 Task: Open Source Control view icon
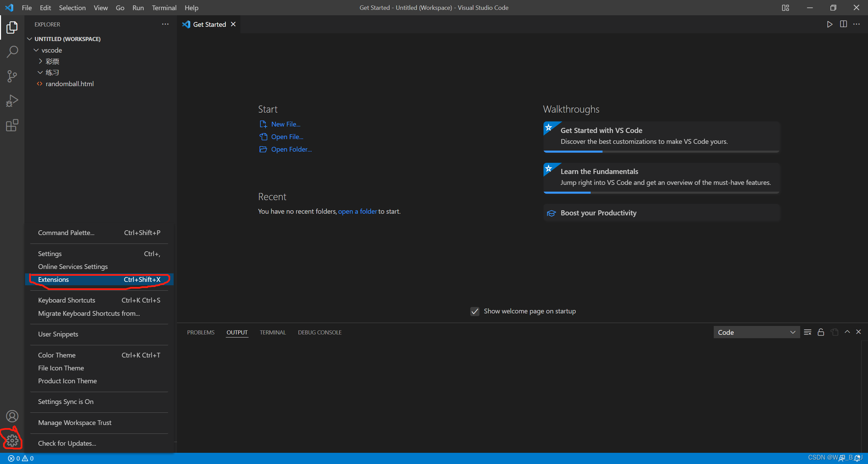(x=12, y=76)
